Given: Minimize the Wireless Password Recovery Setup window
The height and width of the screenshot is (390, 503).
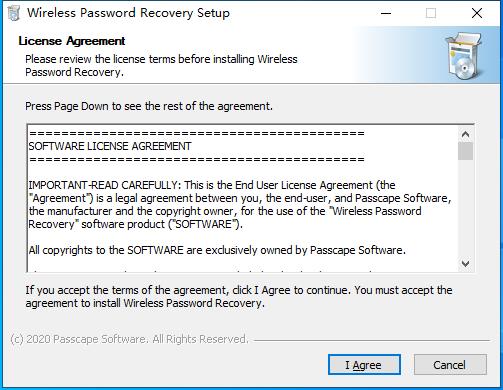Looking at the screenshot, I should 386,13.
